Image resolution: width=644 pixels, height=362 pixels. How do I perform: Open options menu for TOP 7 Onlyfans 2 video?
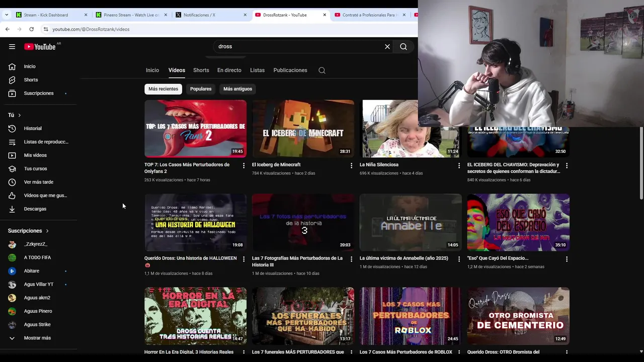pos(244,165)
